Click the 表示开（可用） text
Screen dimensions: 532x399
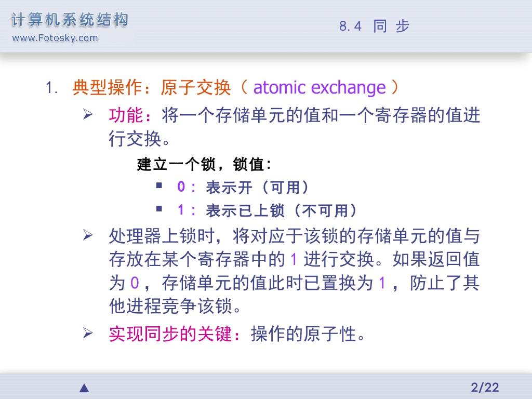pos(258,187)
